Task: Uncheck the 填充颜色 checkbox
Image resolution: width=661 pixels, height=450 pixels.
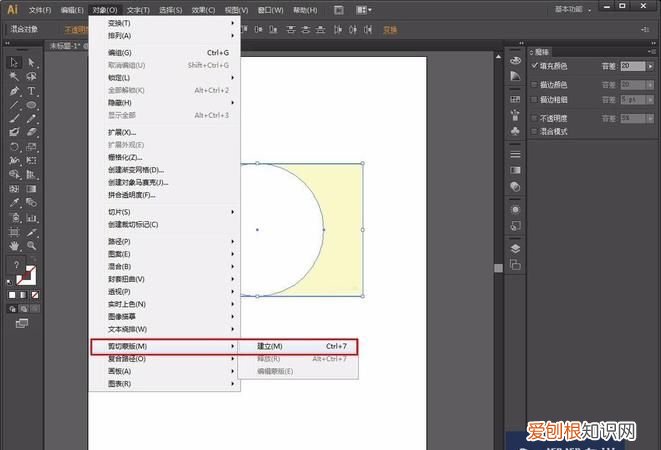Action: click(534, 66)
